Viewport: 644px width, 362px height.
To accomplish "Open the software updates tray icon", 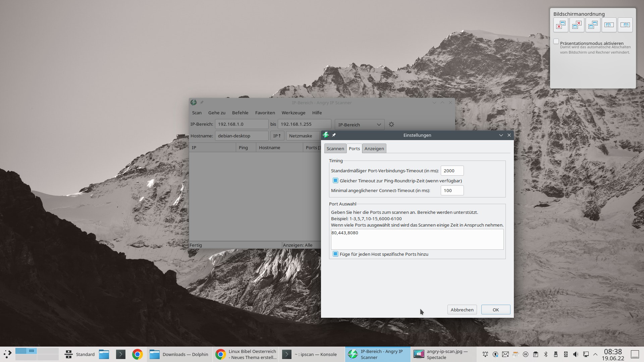I will 495,354.
